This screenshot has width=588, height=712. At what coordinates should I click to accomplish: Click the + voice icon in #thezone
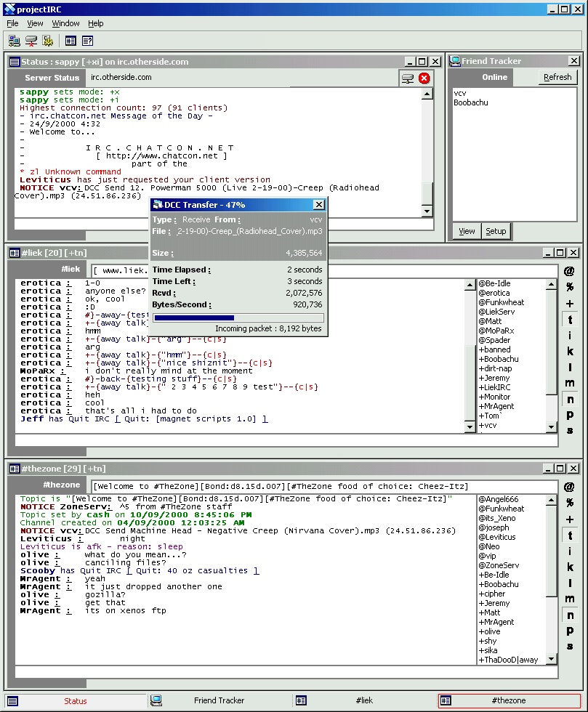569,519
